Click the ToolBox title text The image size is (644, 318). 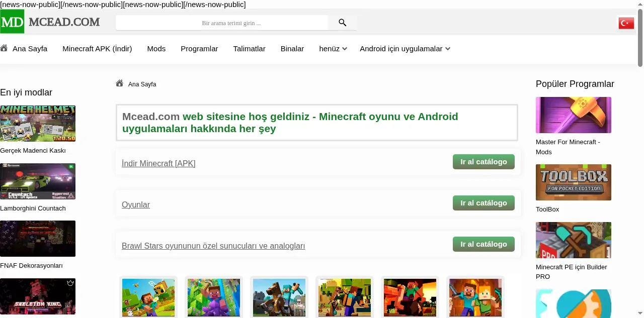[547, 209]
